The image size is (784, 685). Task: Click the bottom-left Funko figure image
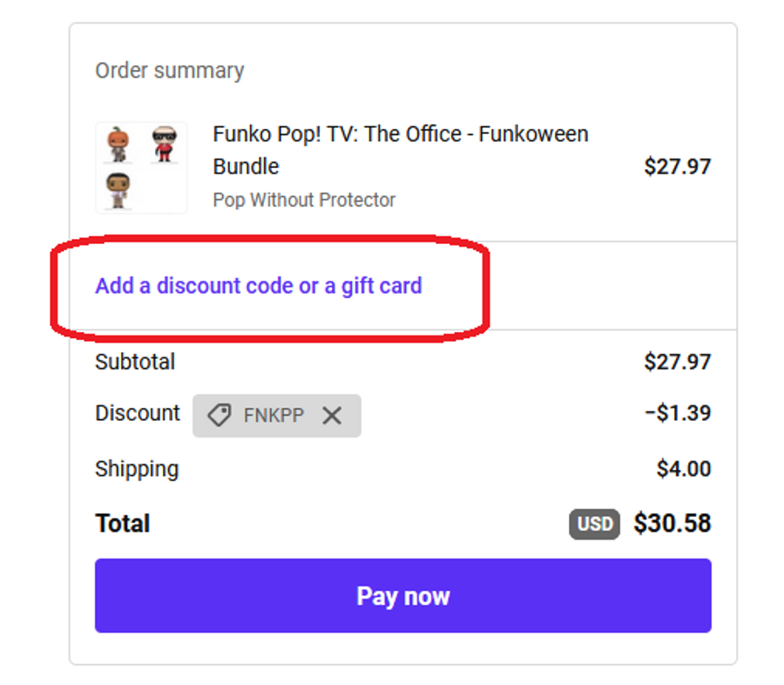tap(118, 190)
